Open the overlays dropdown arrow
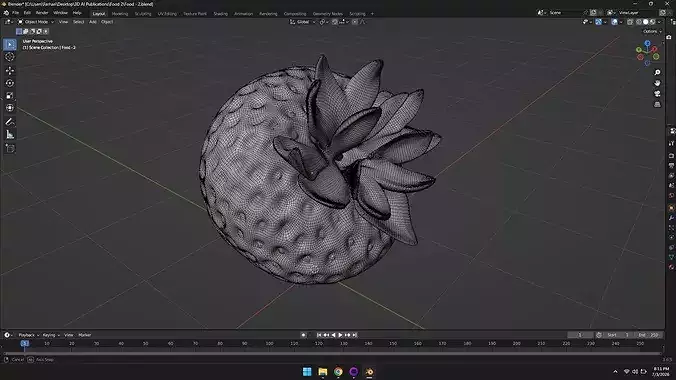 (621, 22)
